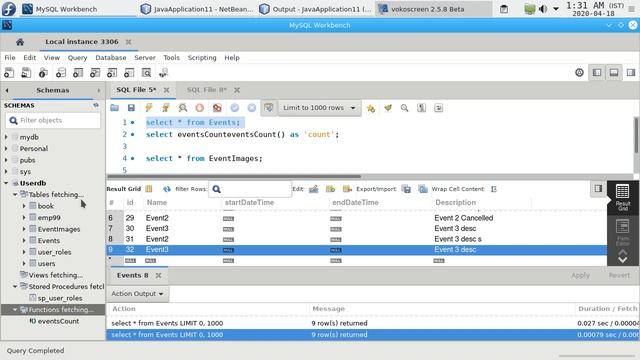This screenshot has height=360, width=640.
Task: Refresh the result grid data
Action: pos(167,189)
